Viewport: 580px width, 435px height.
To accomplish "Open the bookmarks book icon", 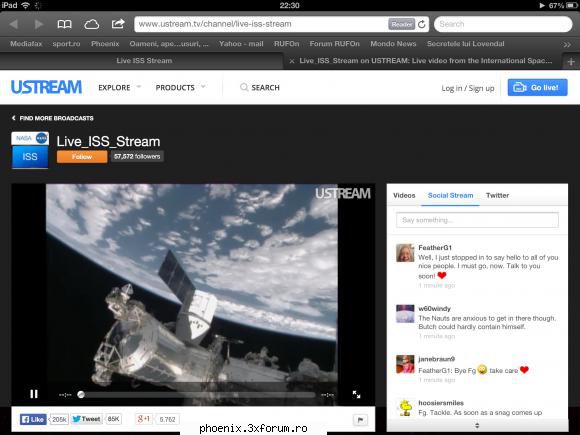I will [x=64, y=24].
